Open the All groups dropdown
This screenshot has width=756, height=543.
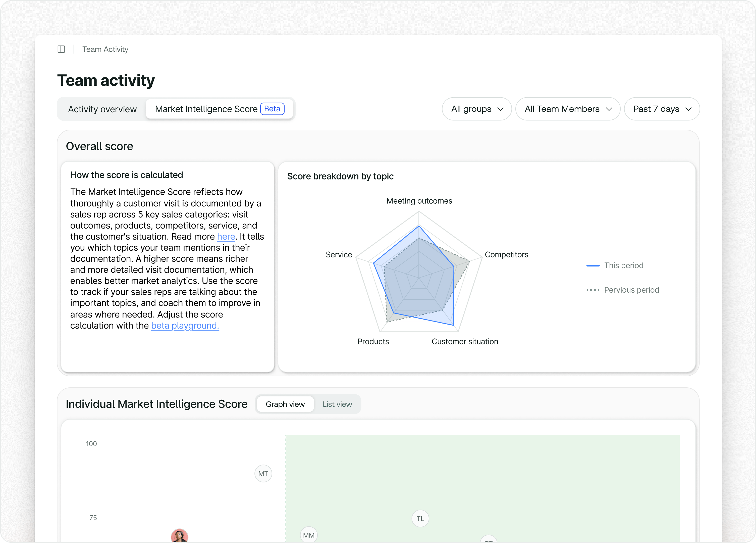(477, 109)
